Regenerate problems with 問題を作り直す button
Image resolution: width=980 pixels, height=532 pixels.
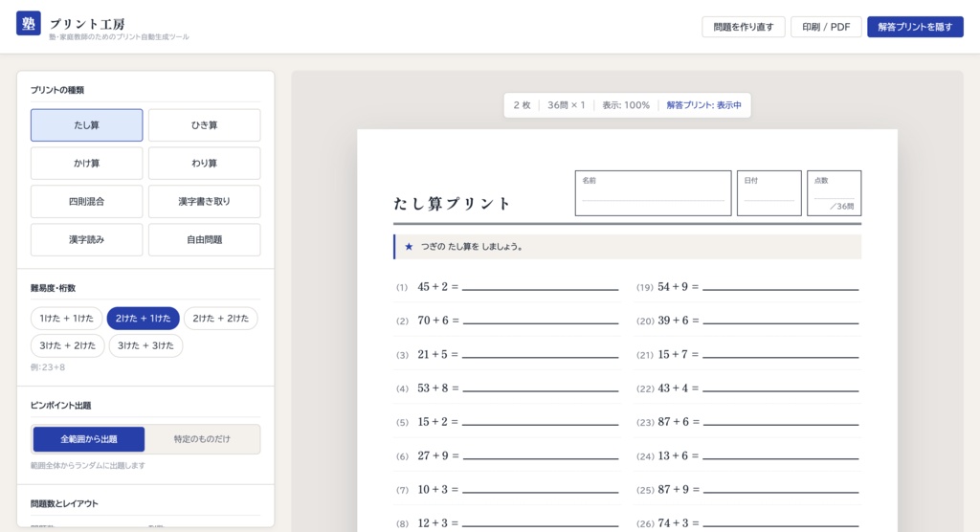(x=743, y=27)
